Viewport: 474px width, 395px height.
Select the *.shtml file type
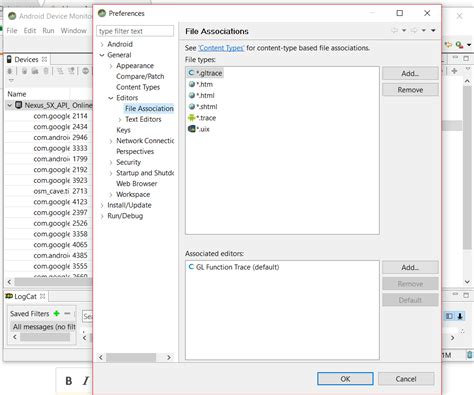point(203,107)
